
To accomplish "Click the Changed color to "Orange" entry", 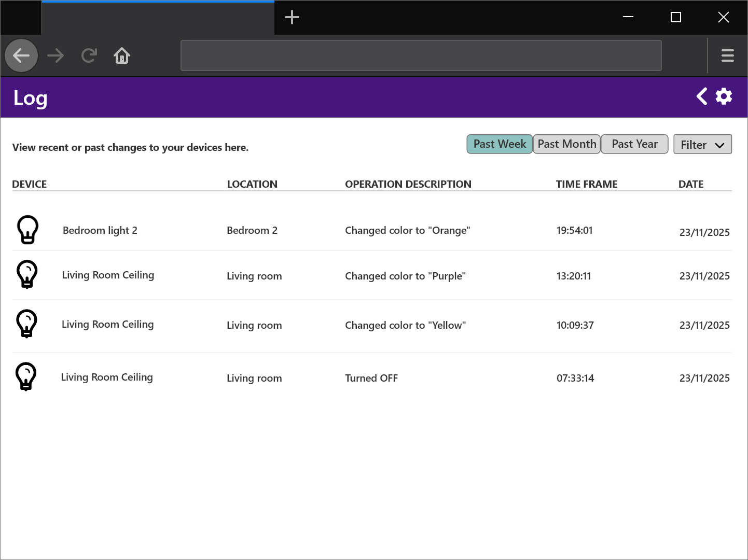I will pos(407,230).
